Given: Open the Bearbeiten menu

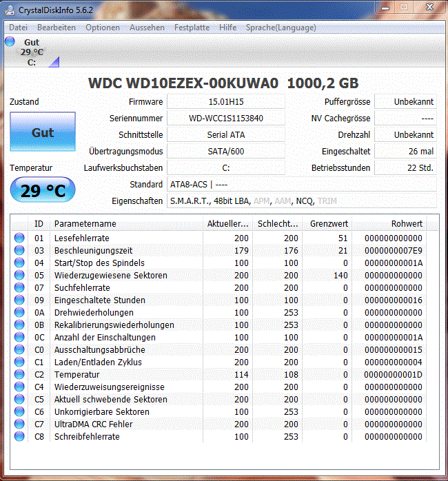Looking at the screenshot, I should pos(56,28).
